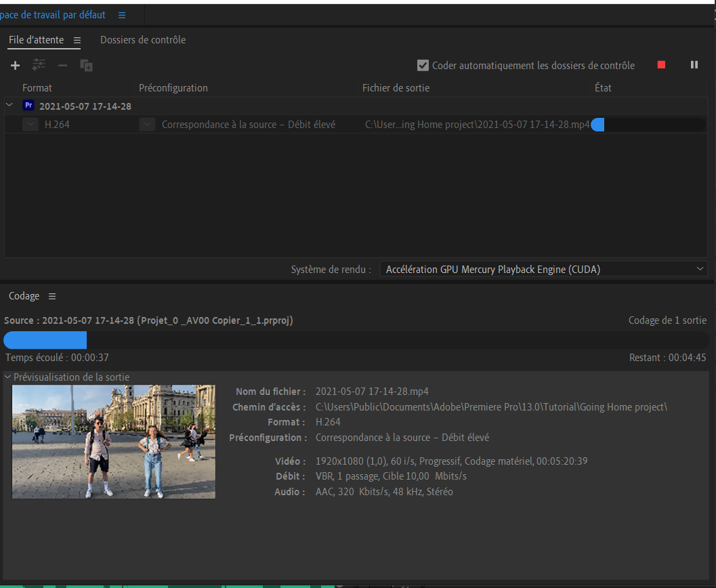Click the default workspace tab
Image resolution: width=716 pixels, height=588 pixels.
(53, 15)
